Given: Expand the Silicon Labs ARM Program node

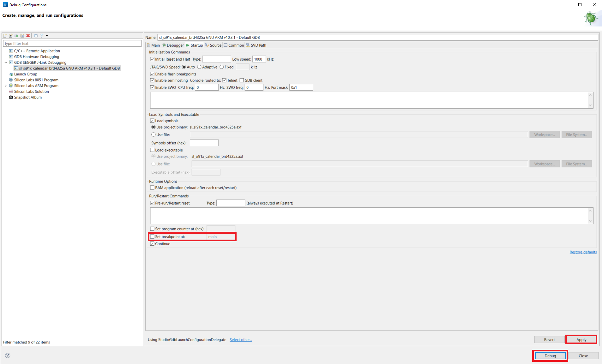Looking at the screenshot, I should (6, 86).
